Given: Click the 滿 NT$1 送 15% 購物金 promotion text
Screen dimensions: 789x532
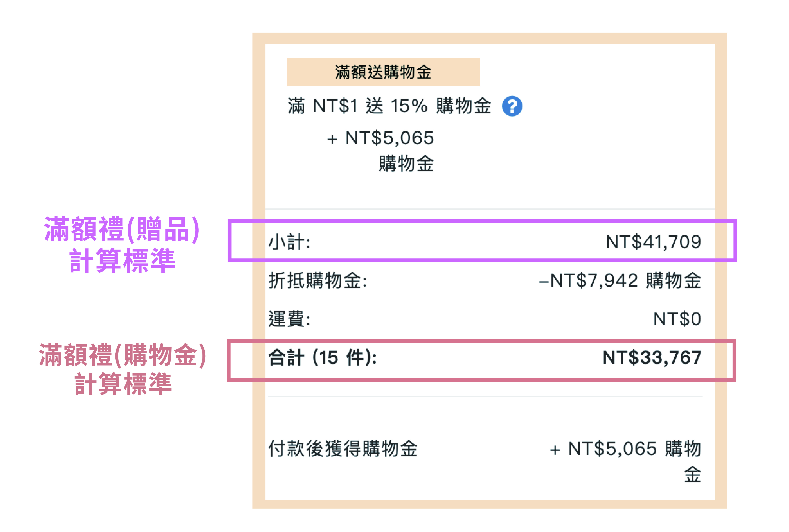Looking at the screenshot, I should pos(389,106).
